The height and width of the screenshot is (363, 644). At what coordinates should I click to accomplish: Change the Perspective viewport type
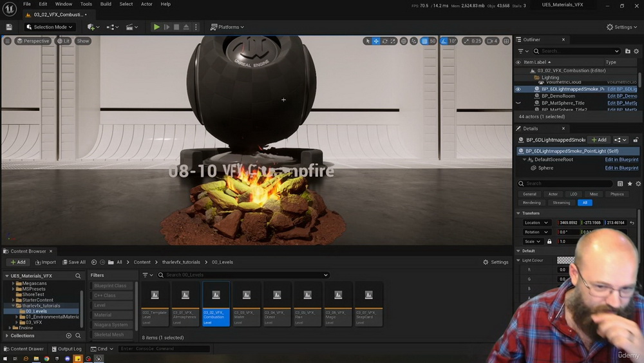tap(33, 41)
